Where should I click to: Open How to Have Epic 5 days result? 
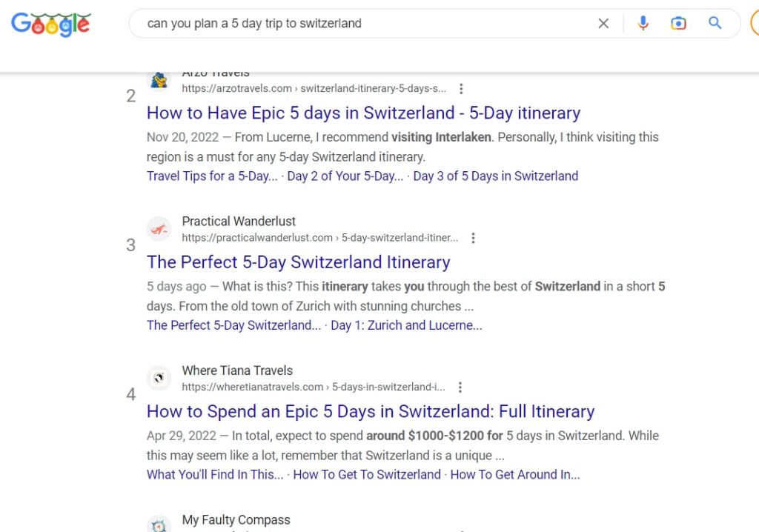point(363,113)
